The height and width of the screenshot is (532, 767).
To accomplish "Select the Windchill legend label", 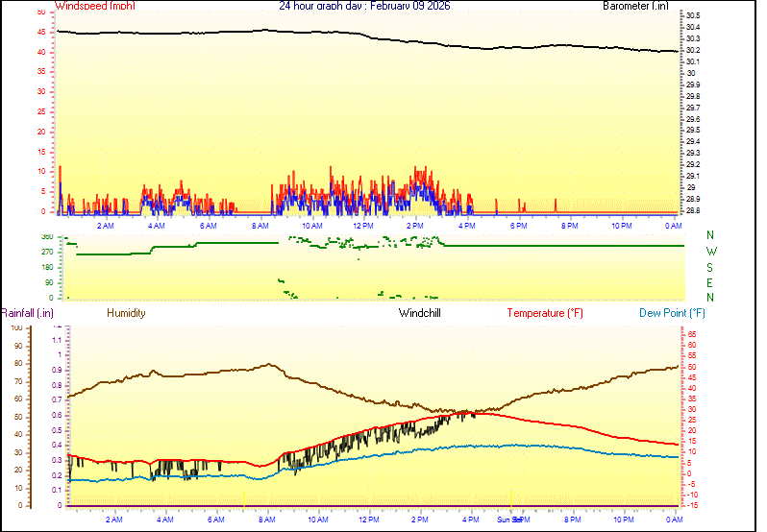I will coord(420,313).
